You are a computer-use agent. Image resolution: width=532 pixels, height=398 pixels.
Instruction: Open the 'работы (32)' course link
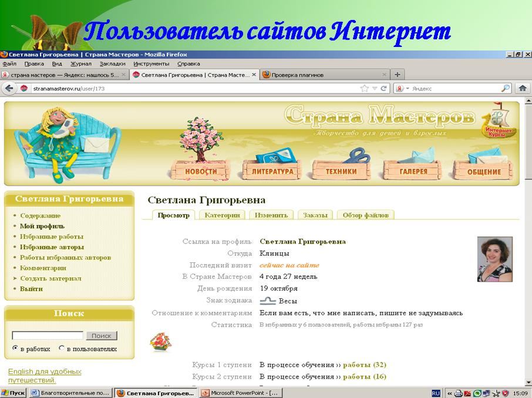point(365,365)
